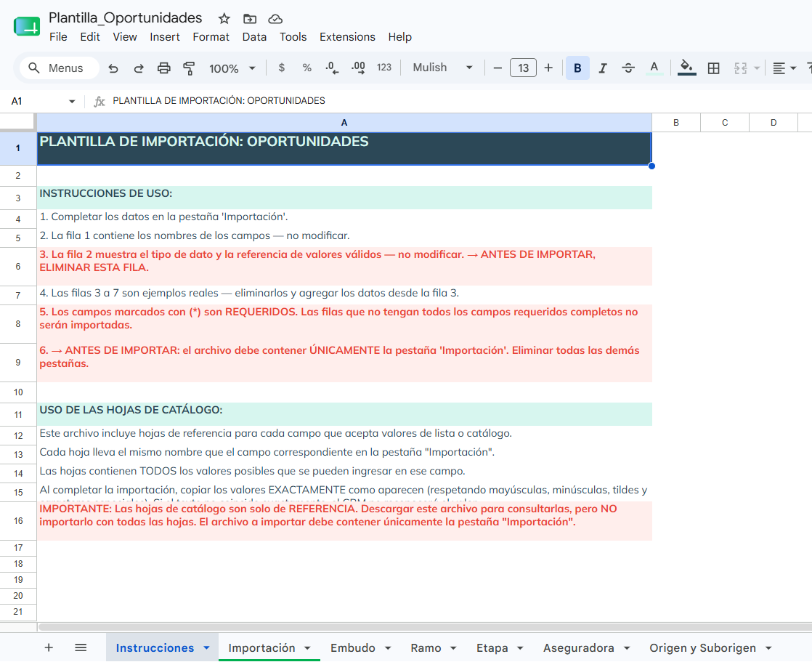
Task: Open horizontal align options
Action: pos(784,68)
